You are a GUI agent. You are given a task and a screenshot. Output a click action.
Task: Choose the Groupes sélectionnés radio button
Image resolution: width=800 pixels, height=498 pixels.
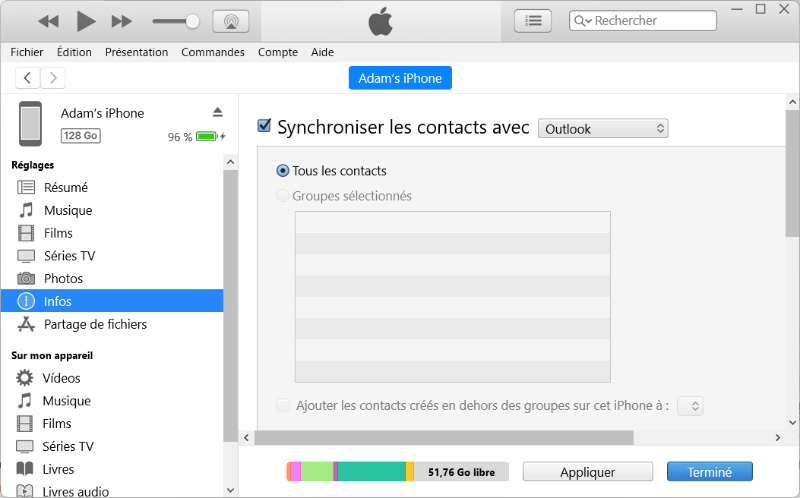click(283, 196)
